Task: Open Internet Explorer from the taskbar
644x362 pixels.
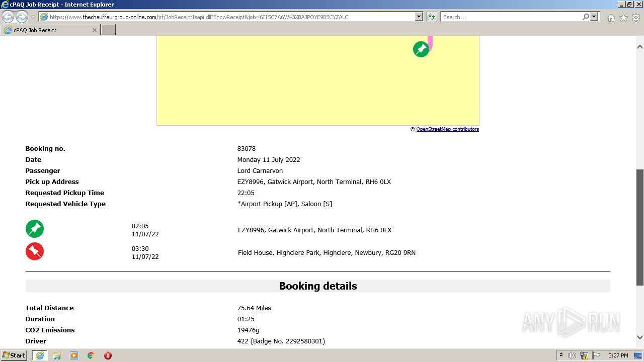Action: pos(39,355)
